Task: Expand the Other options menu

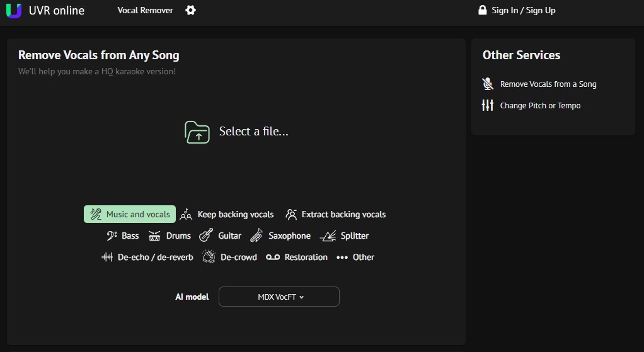Action: 355,258
